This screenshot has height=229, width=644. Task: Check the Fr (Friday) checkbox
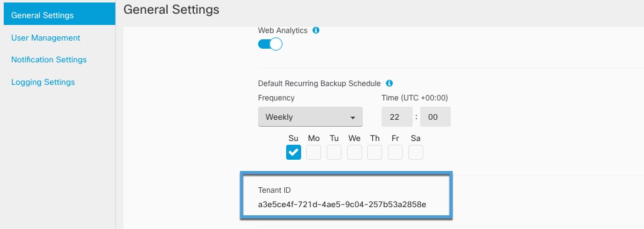(x=395, y=152)
